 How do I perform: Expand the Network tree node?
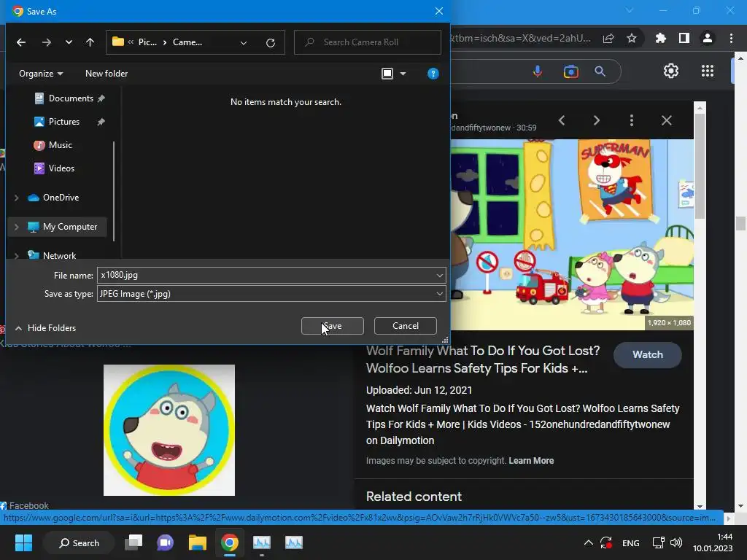point(17,256)
